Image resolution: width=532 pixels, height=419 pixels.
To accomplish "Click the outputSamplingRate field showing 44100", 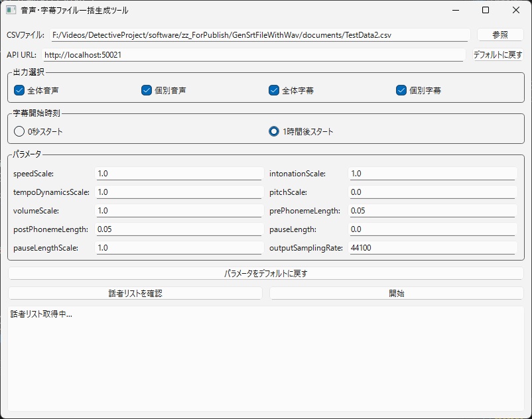I will point(431,247).
